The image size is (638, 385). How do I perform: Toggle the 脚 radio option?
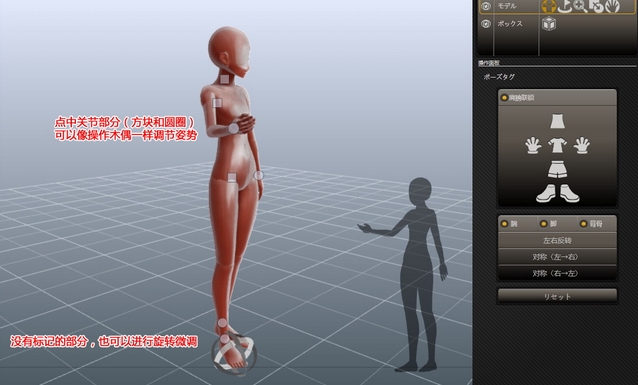(x=544, y=224)
